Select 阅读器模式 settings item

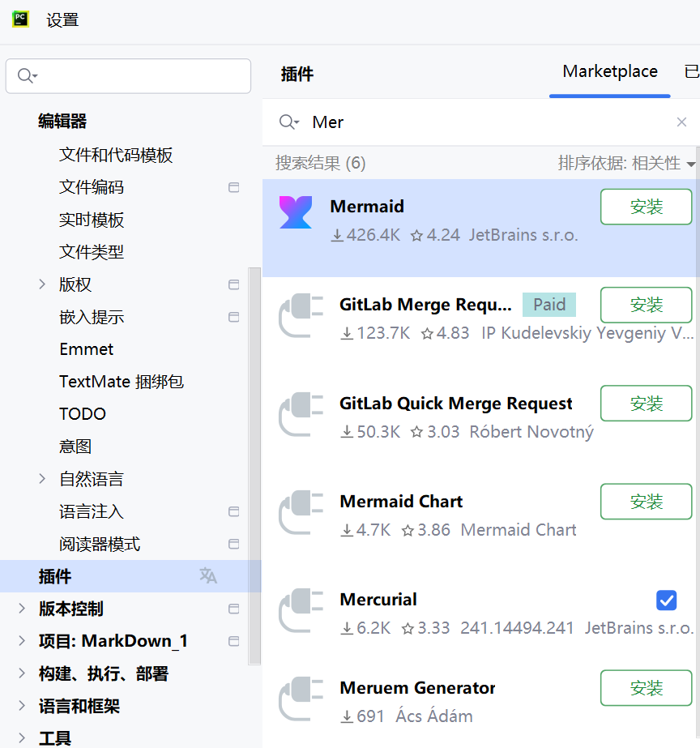click(100, 545)
